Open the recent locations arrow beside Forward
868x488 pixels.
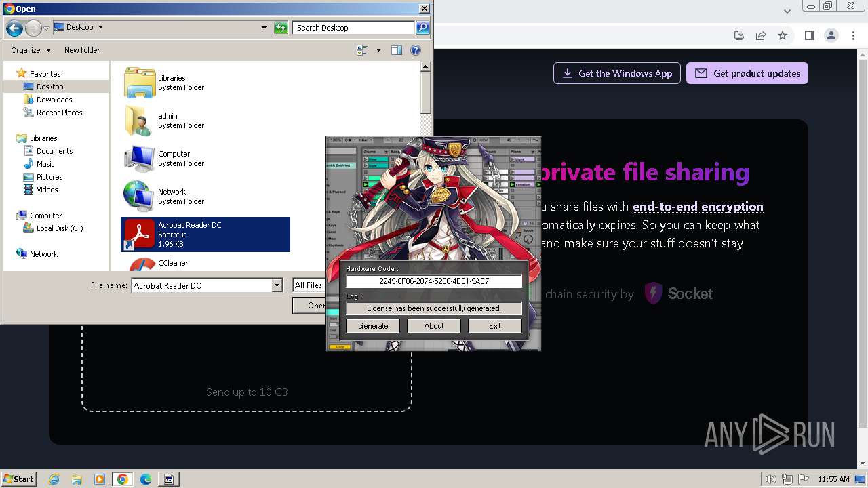[x=46, y=28]
